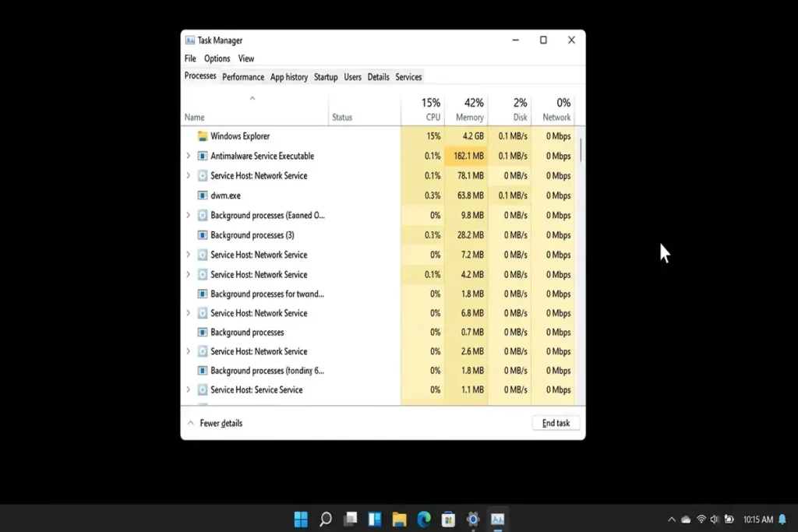Click gear icon of Service Host: Service Service
Screen dimensions: 798x532
point(202,389)
